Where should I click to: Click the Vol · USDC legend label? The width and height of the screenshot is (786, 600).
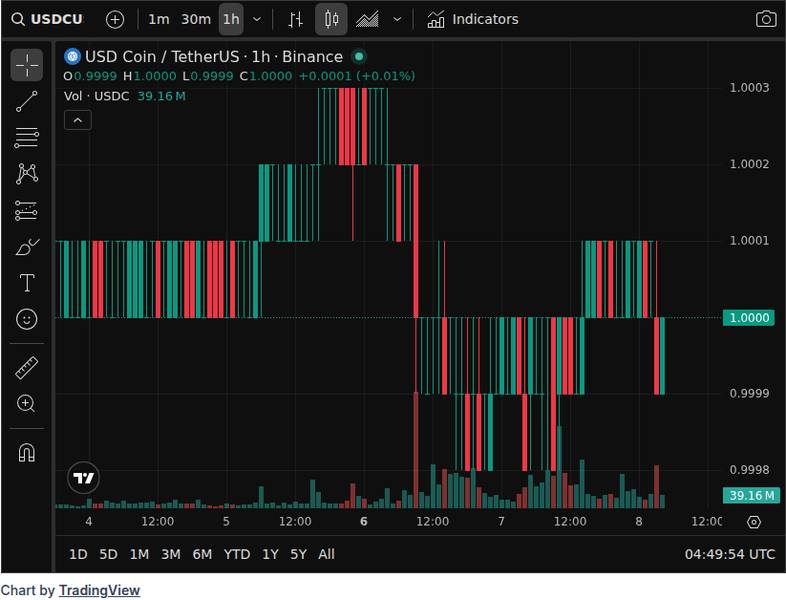tap(96, 96)
